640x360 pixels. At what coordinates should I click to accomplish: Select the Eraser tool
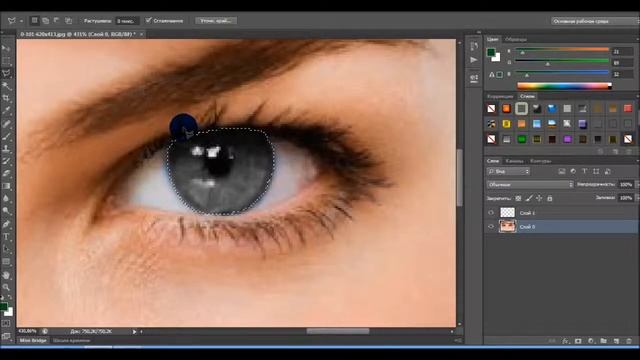click(x=6, y=173)
